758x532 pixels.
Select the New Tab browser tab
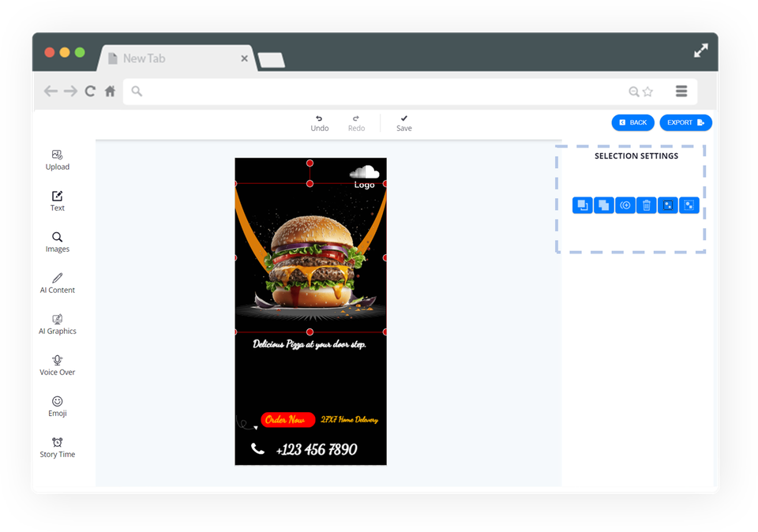tap(176, 58)
